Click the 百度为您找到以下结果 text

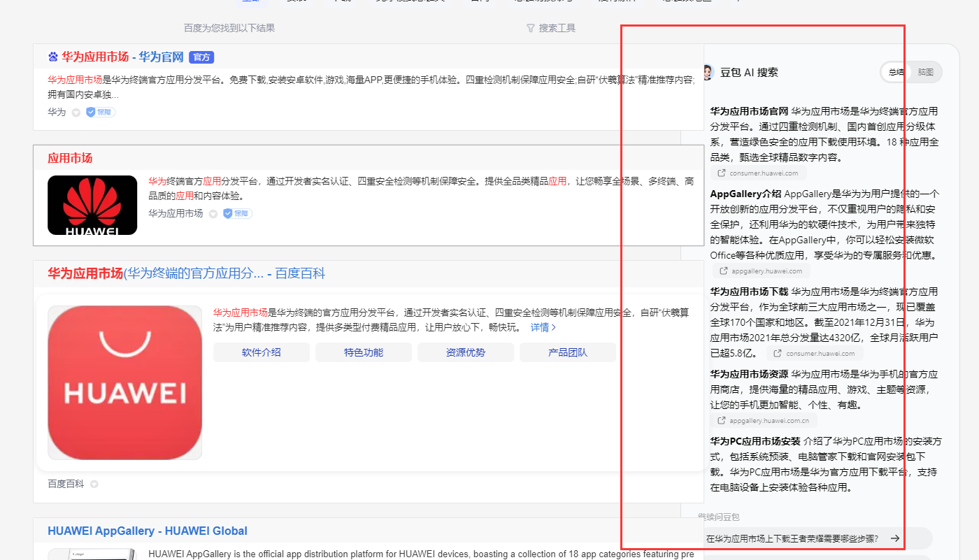(229, 28)
